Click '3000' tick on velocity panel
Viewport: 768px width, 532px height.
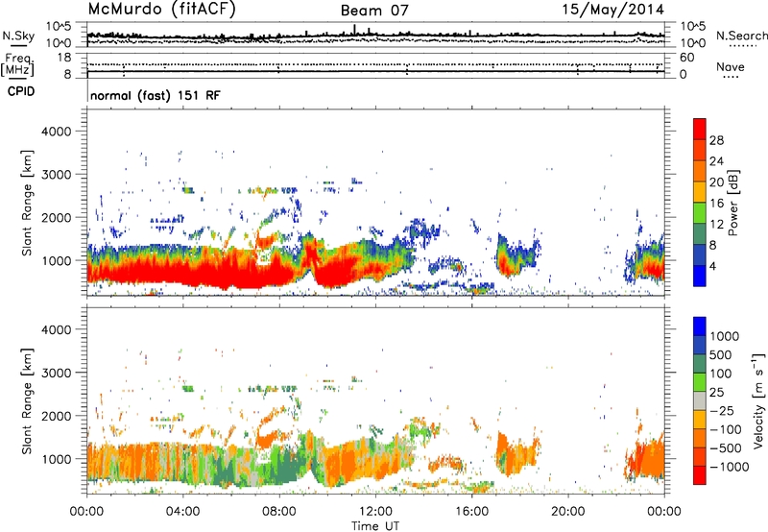coord(56,373)
